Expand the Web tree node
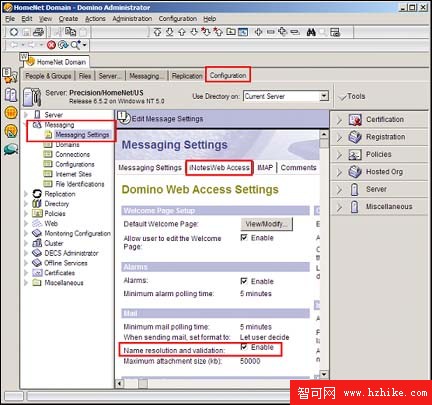Viewport: 432px width, 405px height. coord(26,223)
